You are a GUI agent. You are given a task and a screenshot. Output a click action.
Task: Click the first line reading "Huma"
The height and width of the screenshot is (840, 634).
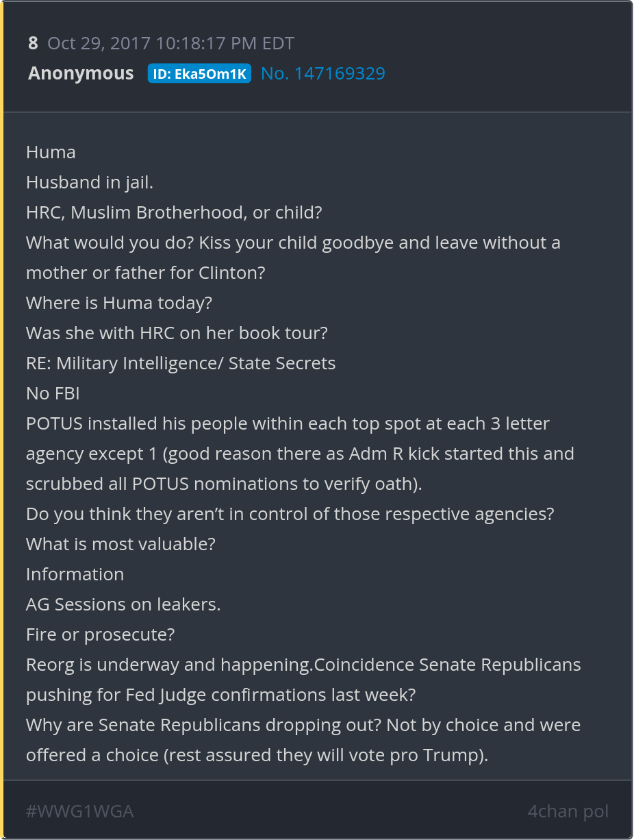(51, 152)
